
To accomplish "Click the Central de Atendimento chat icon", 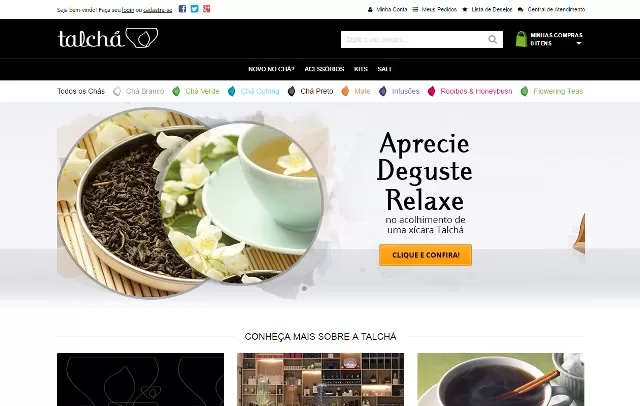I will tap(520, 9).
